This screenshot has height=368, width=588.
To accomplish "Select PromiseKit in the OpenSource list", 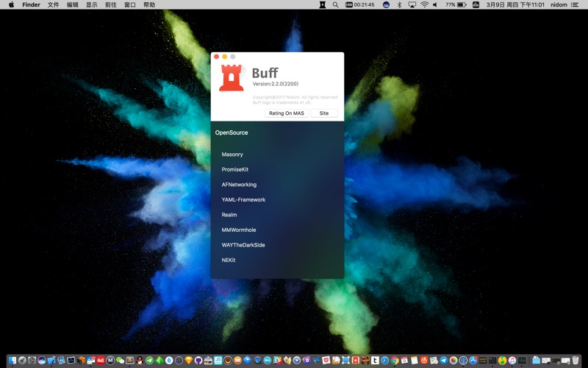I will 234,169.
